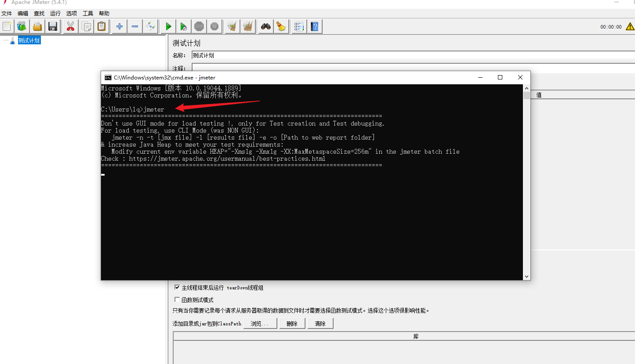Screen dimensions: 635x364
Task: Reset search with the yellow broom icon
Action: point(281,26)
